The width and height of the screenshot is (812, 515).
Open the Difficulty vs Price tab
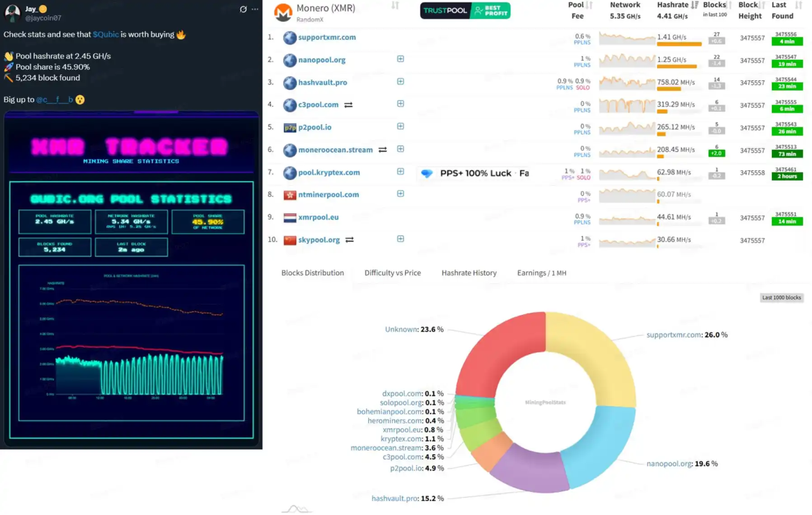(392, 273)
